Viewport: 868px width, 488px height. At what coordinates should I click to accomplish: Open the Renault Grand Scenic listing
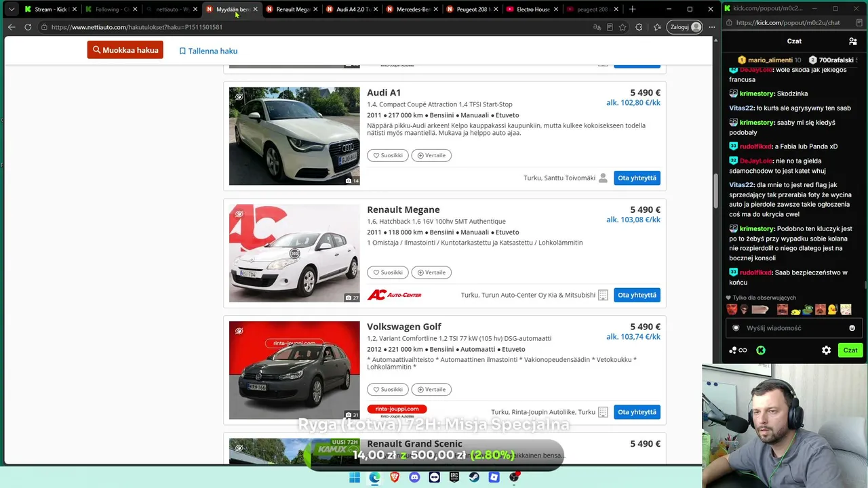[414, 444]
